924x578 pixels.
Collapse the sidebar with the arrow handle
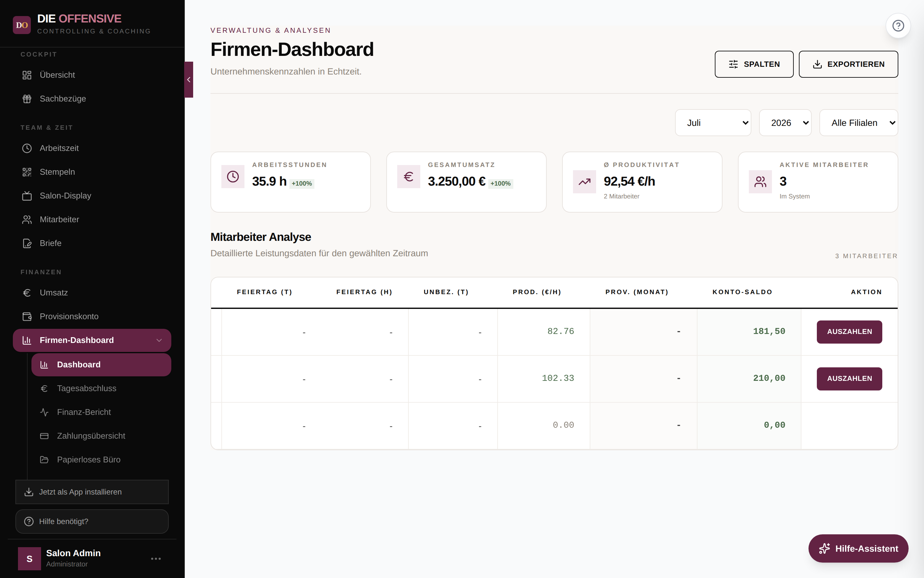(x=189, y=80)
